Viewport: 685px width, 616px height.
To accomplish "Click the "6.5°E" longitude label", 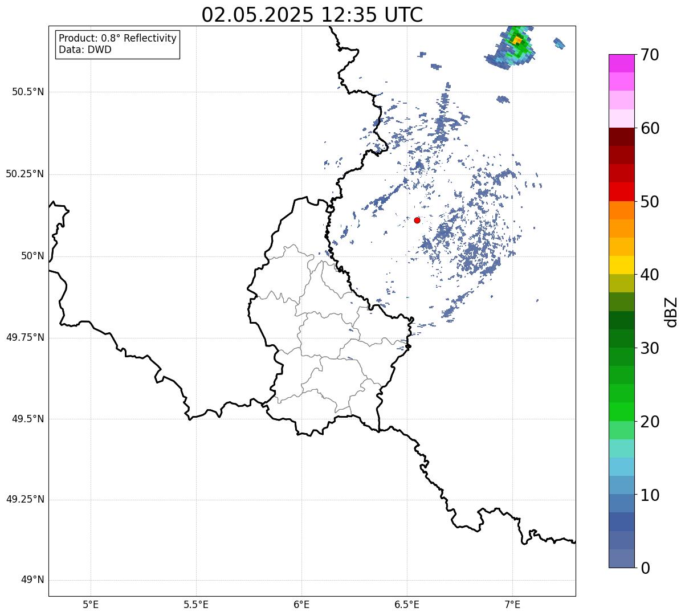I will tap(407, 605).
